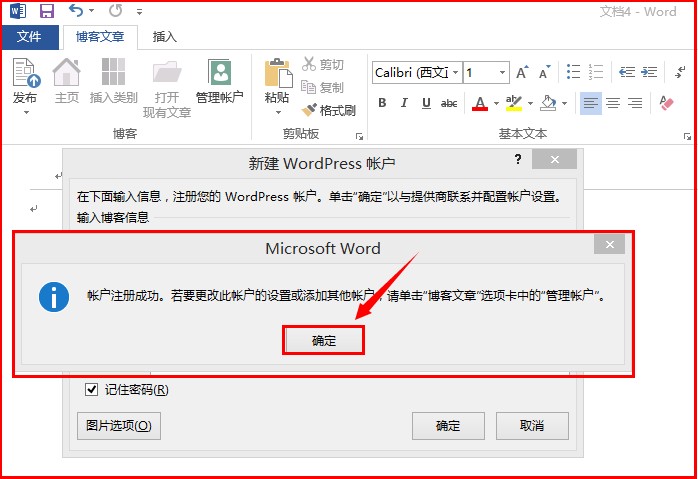Click 确定 in the Microsoft Word message
The width and height of the screenshot is (698, 479).
tap(324, 341)
